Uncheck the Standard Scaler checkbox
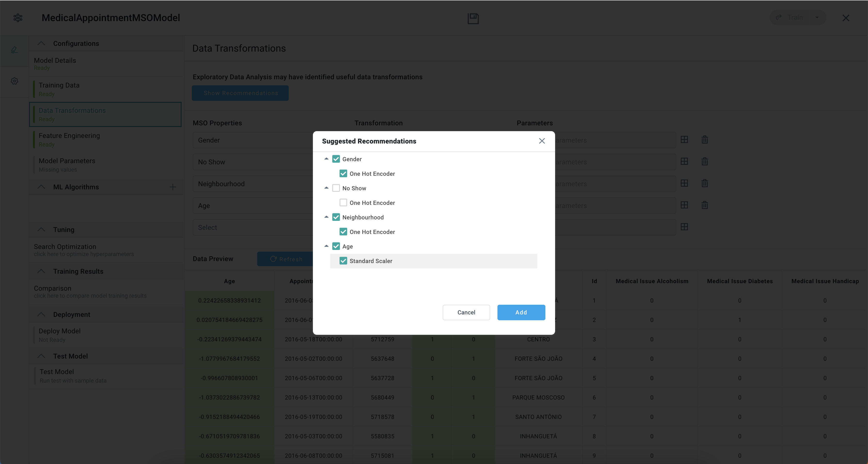Screen dimensions: 868x464 click(x=343, y=261)
